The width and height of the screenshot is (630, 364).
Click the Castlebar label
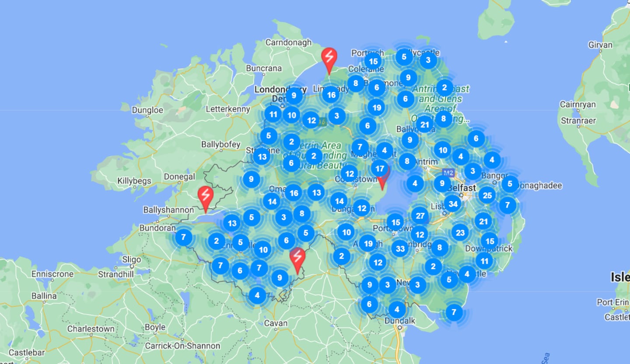pos(26,352)
